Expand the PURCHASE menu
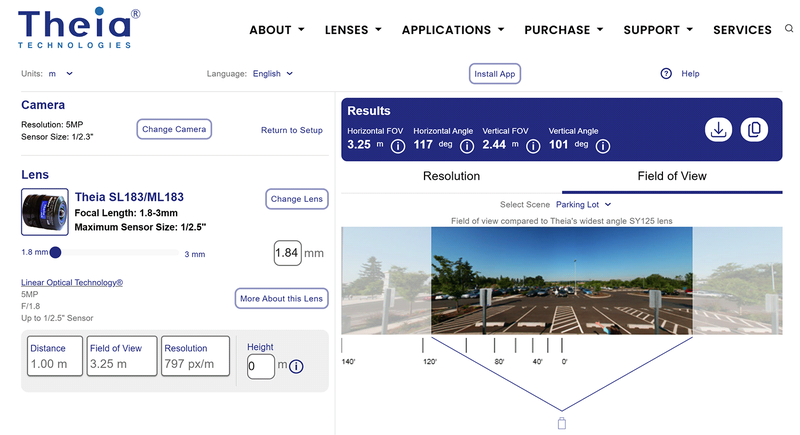The height and width of the screenshot is (435, 800). coord(564,30)
